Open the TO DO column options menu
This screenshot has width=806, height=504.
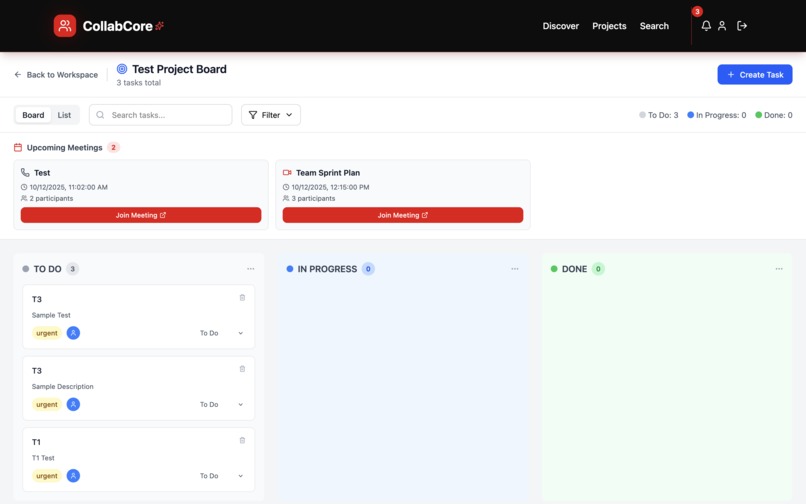250,269
